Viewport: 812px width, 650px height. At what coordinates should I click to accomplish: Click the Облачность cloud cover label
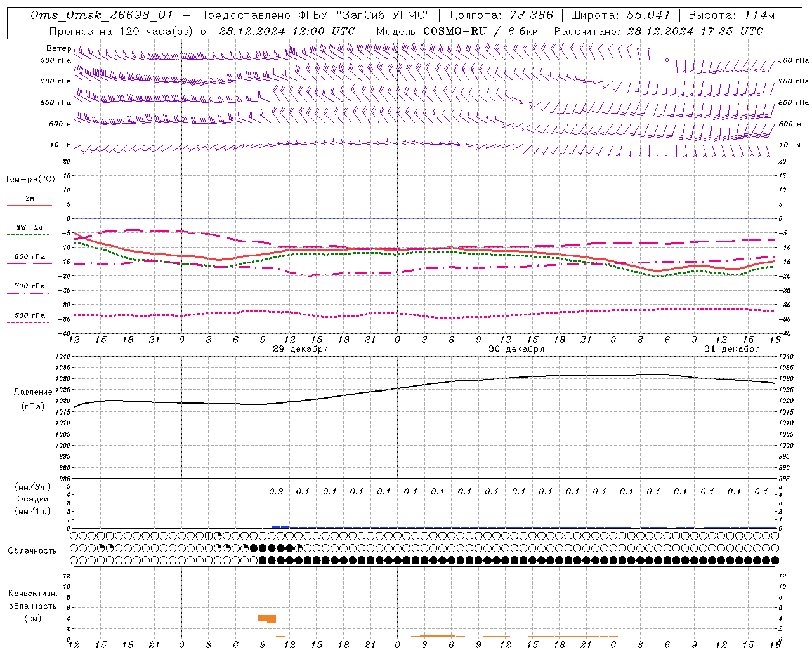pyautogui.click(x=32, y=551)
